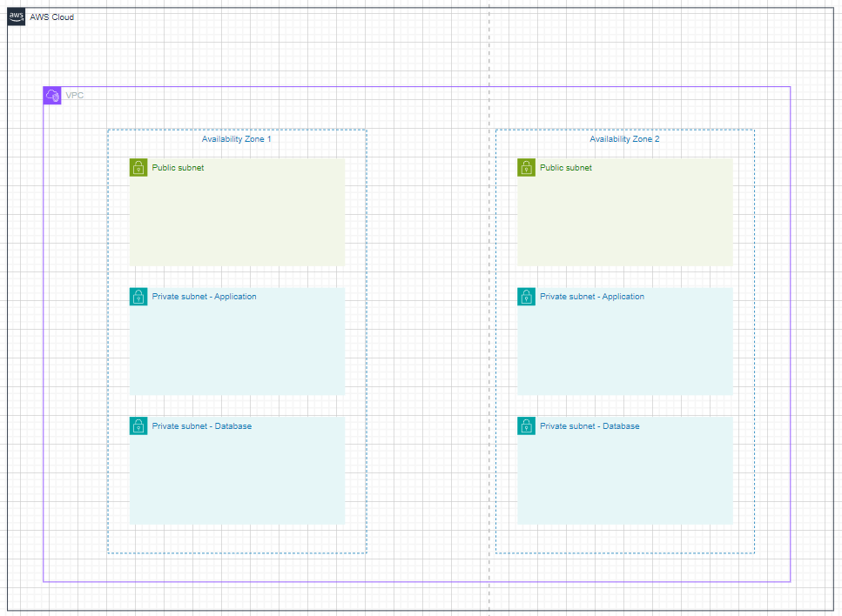Select the Public subnet box in Zone 2
This screenshot has height=616, width=842.
point(625,212)
